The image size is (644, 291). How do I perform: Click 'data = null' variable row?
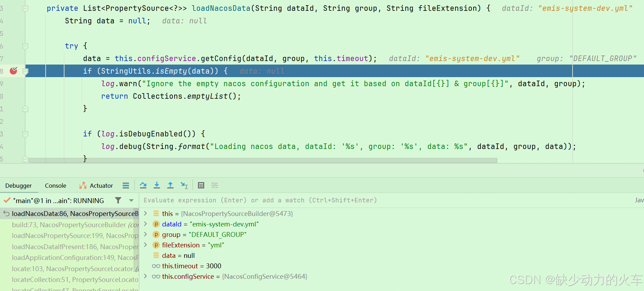tap(178, 255)
